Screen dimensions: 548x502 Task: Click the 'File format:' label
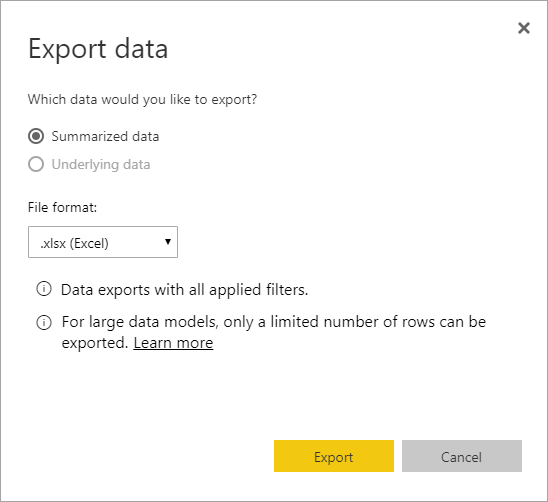[63, 208]
